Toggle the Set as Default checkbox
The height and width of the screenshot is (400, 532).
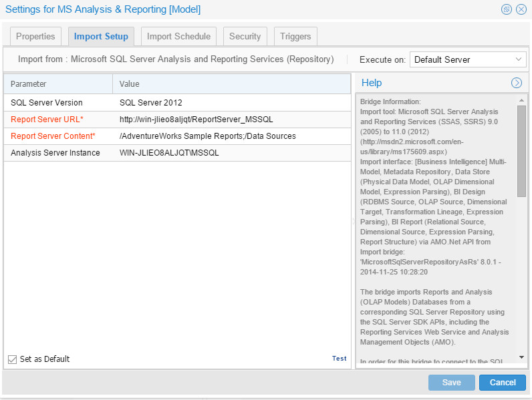(x=12, y=359)
